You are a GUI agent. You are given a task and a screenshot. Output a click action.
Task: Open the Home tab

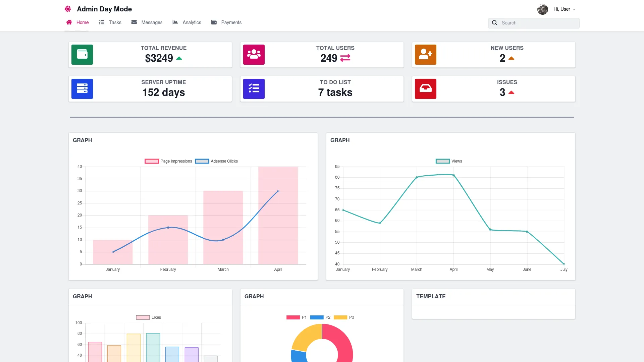click(x=77, y=22)
